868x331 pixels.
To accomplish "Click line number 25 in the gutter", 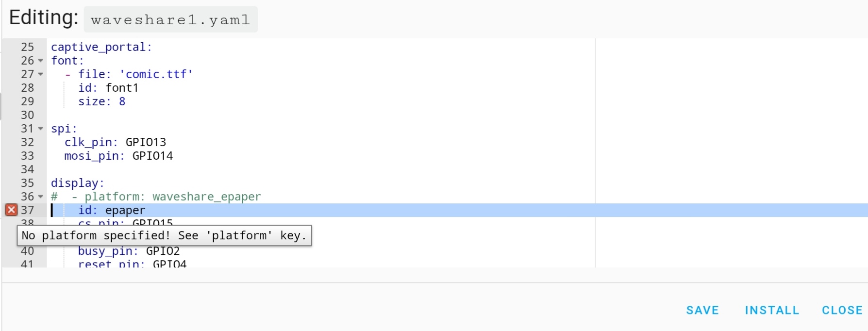I will (x=28, y=47).
